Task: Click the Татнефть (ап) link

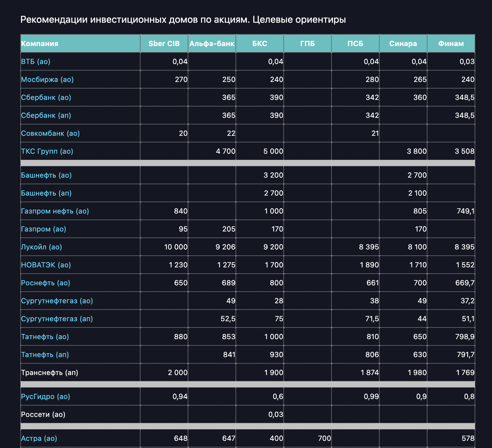Action: [45, 355]
